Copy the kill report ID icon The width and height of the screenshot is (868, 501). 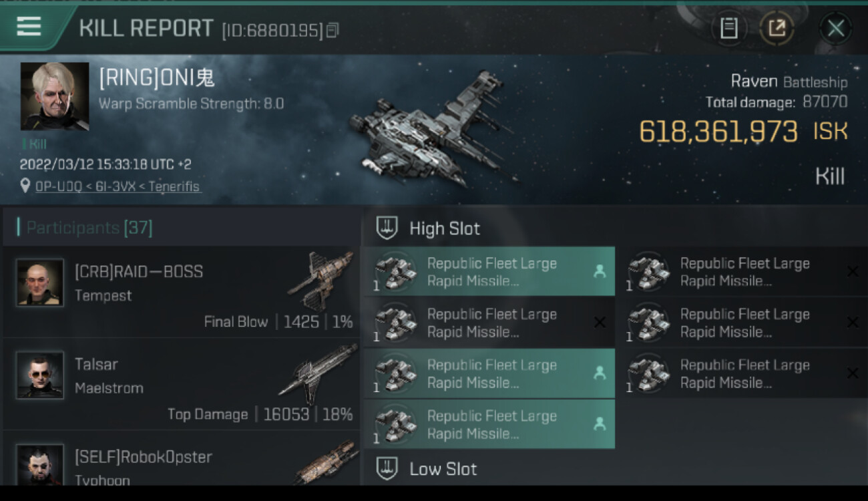tap(333, 30)
